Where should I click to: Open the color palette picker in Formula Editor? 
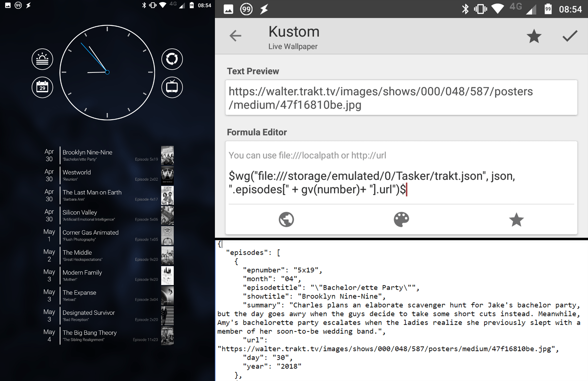(x=401, y=219)
